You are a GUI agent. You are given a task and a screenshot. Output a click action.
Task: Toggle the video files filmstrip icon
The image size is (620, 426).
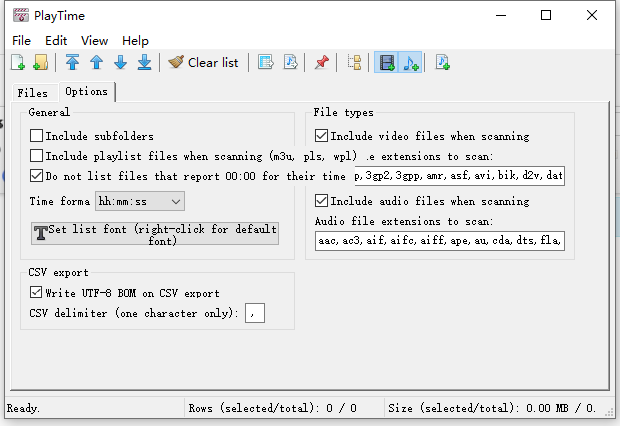click(387, 62)
